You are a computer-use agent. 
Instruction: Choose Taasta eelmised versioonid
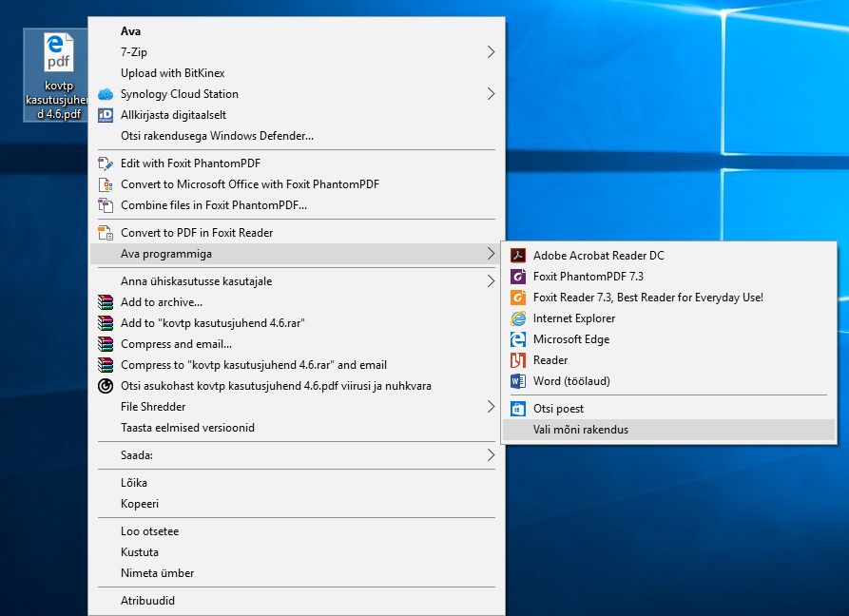point(297,428)
